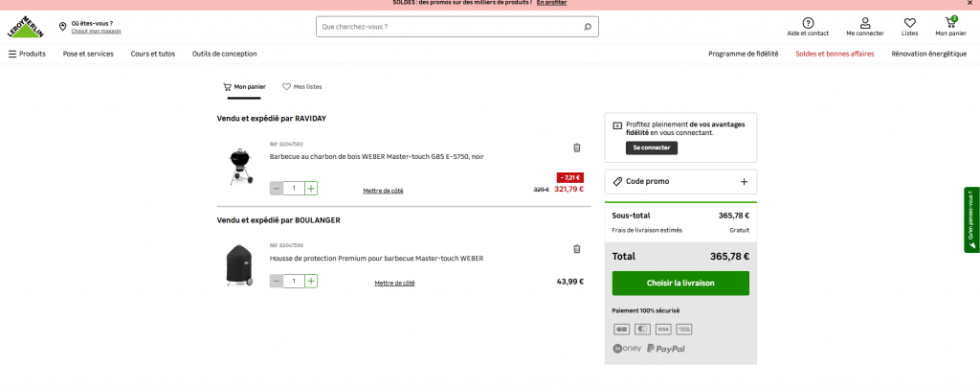Open the Listes heart icon
This screenshot has width=980, height=388.
(909, 23)
